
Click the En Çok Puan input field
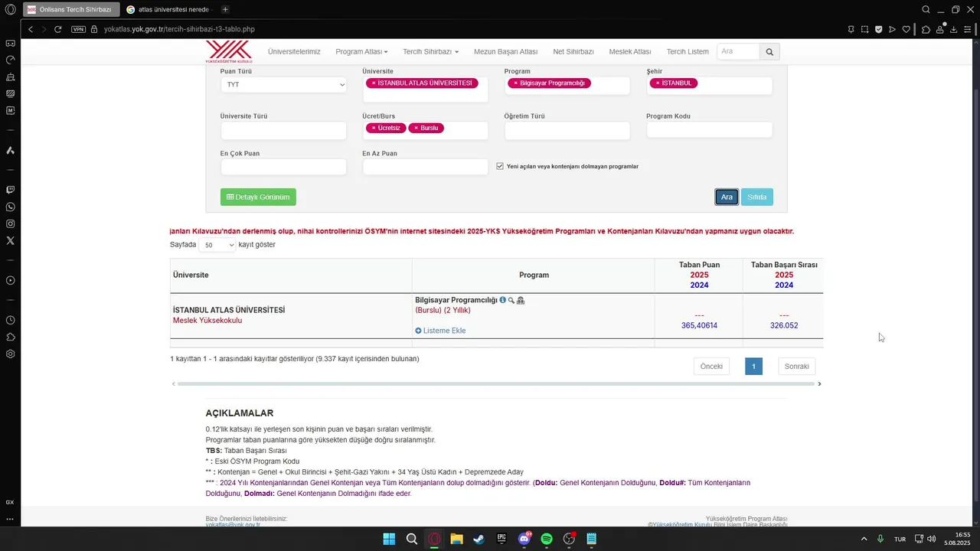click(284, 167)
